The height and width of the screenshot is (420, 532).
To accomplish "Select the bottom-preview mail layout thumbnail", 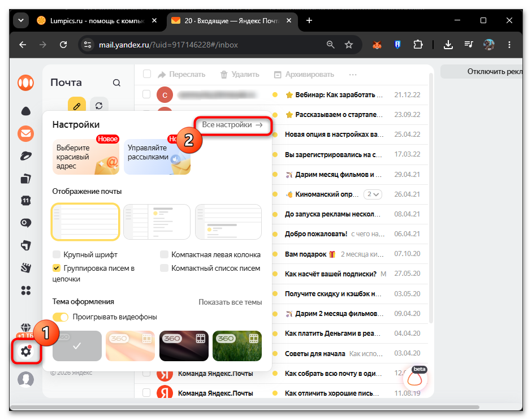I will tap(228, 222).
